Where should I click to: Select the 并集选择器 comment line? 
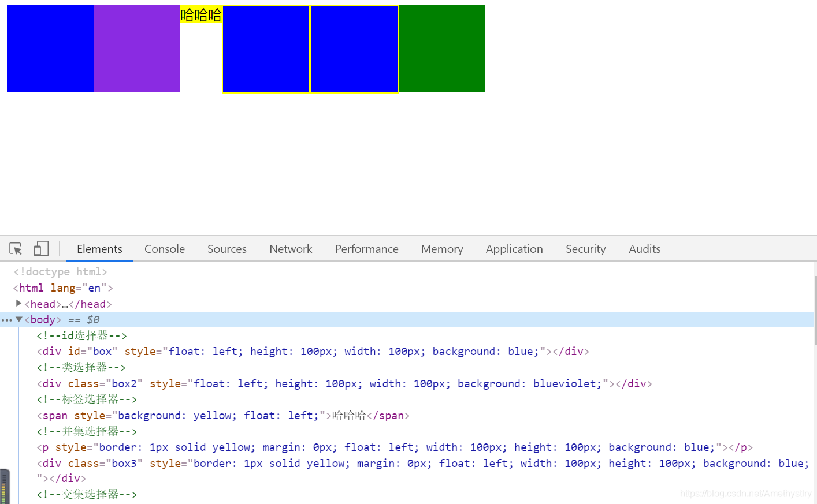pyautogui.click(x=87, y=431)
